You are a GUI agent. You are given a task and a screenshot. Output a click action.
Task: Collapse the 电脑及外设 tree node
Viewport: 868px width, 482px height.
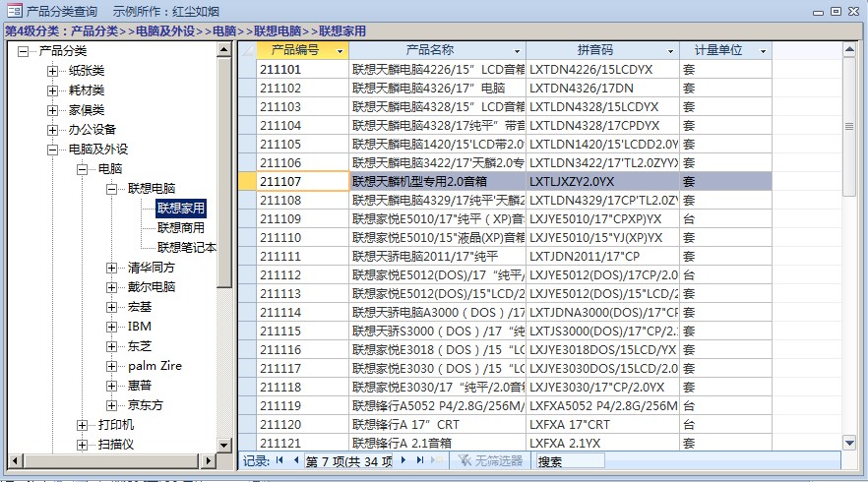[52, 150]
